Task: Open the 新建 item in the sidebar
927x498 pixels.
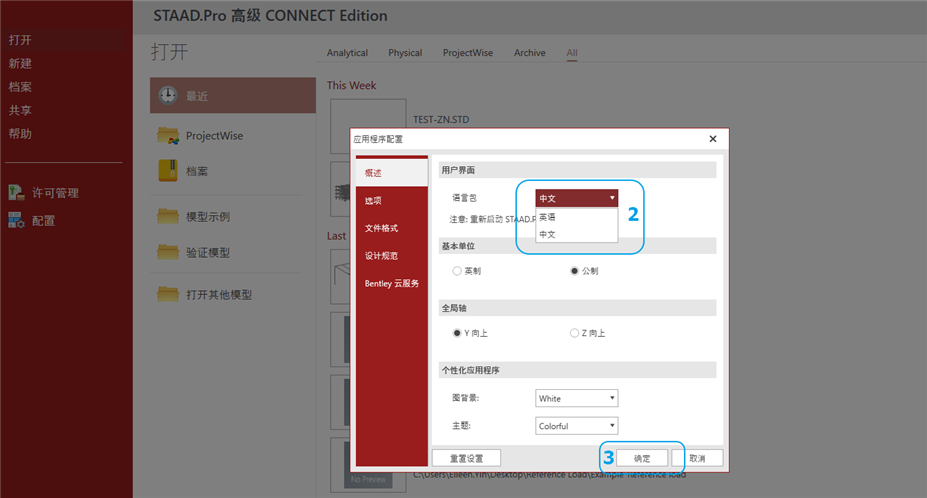Action: 20,63
